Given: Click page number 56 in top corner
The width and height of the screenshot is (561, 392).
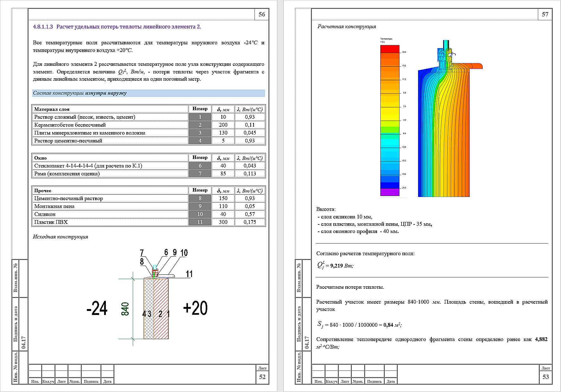Looking at the screenshot, I should [x=261, y=15].
